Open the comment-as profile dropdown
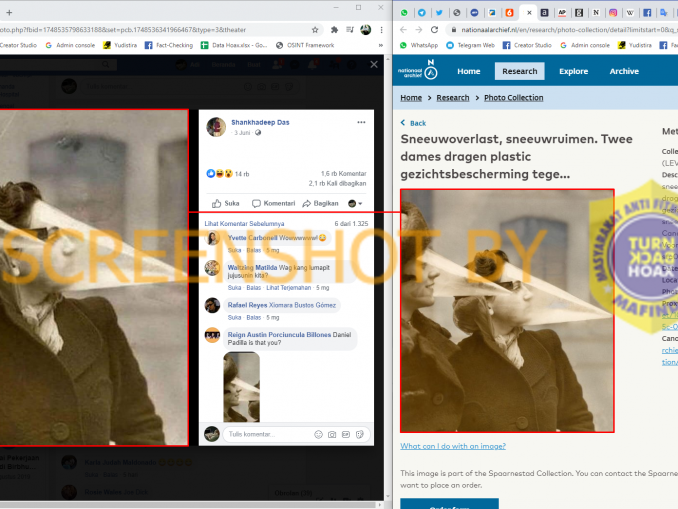 [x=355, y=203]
